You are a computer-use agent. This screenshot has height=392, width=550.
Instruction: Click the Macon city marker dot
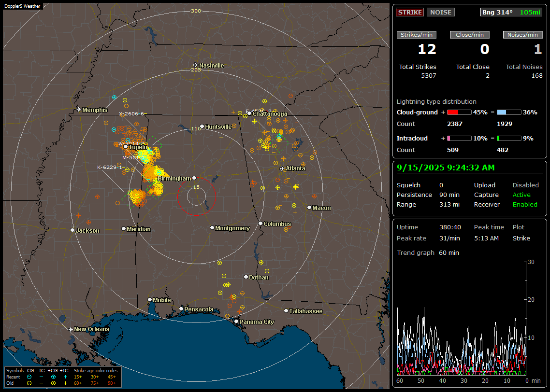[x=309, y=208]
